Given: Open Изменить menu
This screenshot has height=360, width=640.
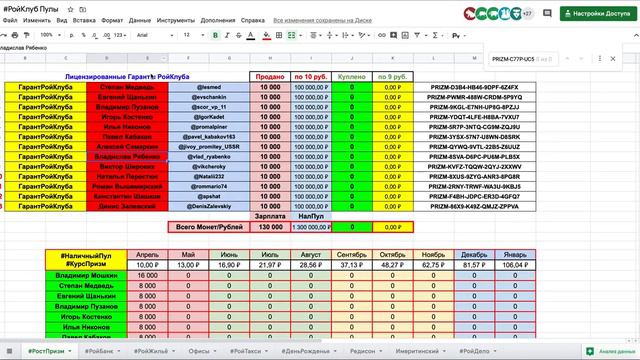Looking at the screenshot, I should click(x=37, y=20).
